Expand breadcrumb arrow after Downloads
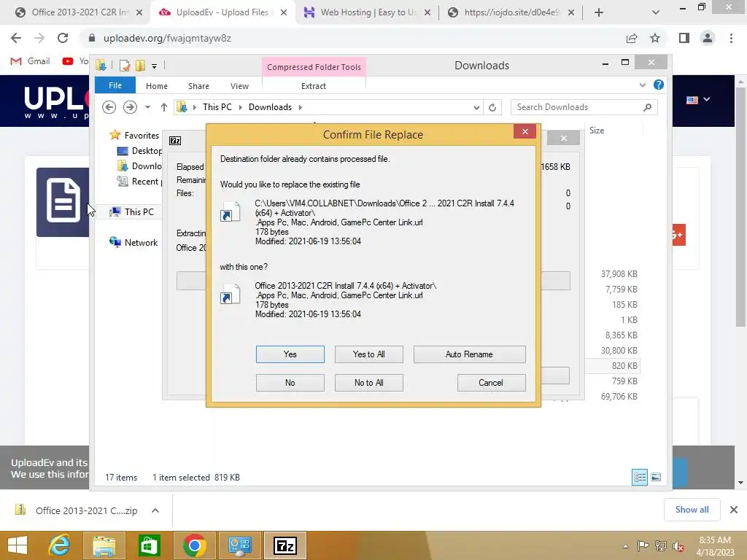 (x=300, y=107)
